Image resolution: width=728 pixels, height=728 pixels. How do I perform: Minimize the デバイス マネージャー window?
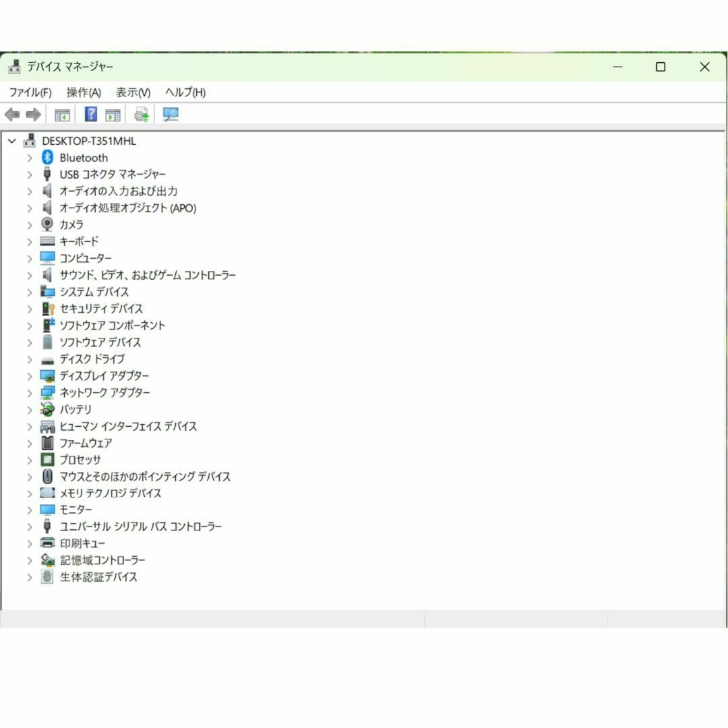tap(617, 67)
